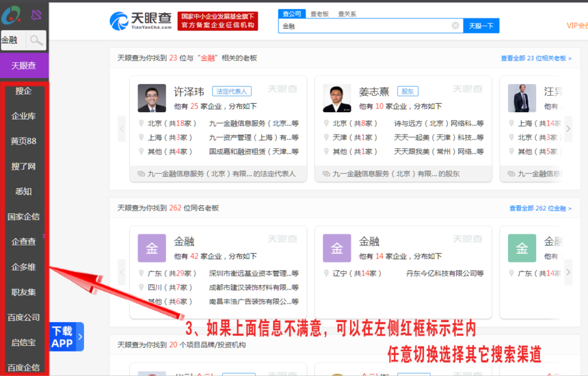
Task: Select the 查公司 search tab
Action: (292, 14)
